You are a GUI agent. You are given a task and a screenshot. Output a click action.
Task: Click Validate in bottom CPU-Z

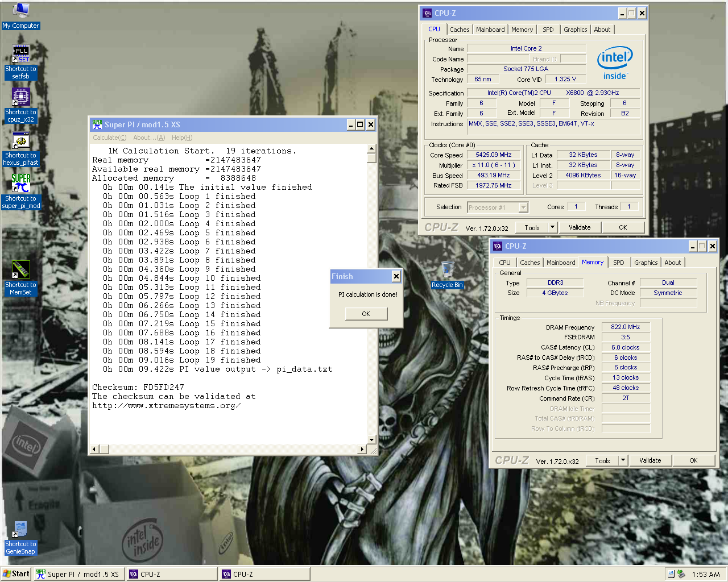pyautogui.click(x=650, y=460)
